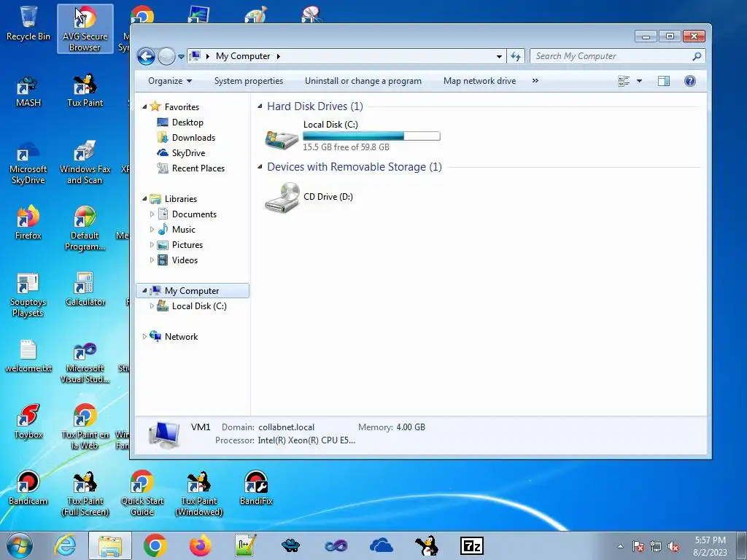The height and width of the screenshot is (560, 747).
Task: Open the MASH desktop shortcut
Action: (28, 91)
